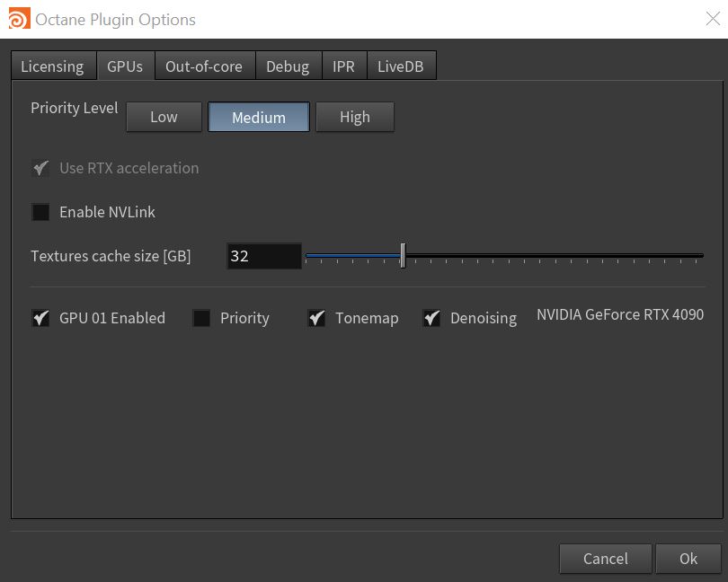Switch to the Licensing tab
The width and height of the screenshot is (728, 582).
(x=52, y=66)
